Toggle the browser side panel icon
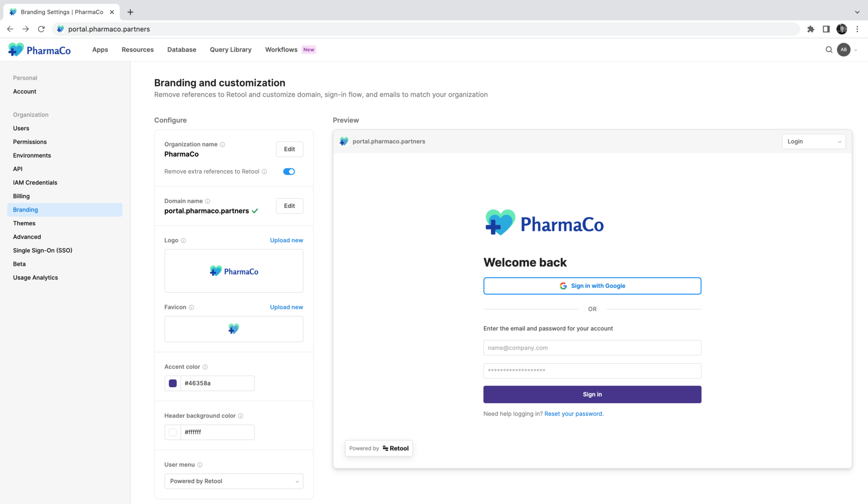 826,29
